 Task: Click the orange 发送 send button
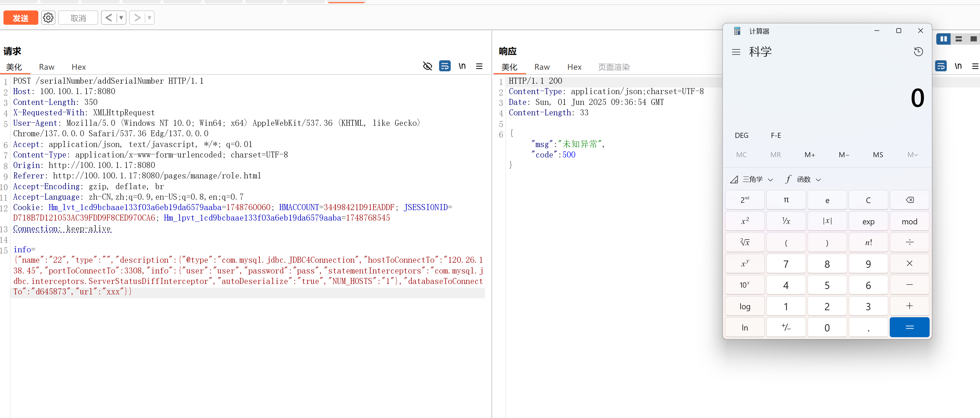coord(21,18)
